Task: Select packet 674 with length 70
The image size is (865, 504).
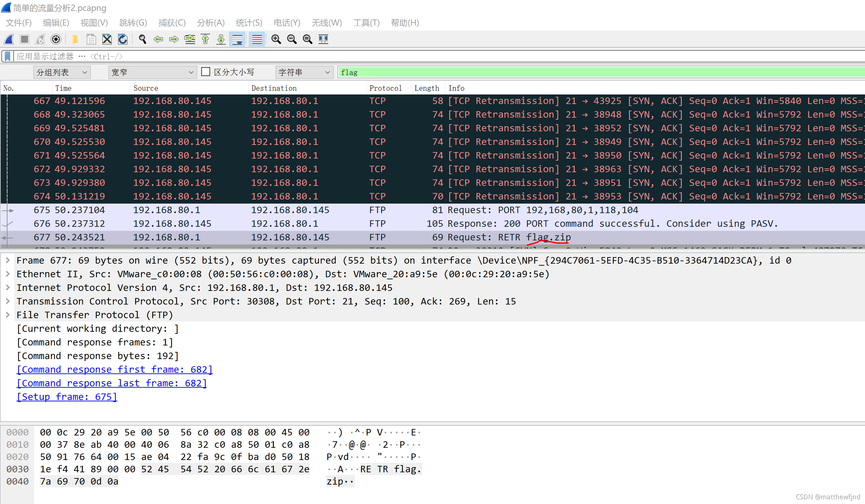Action: [432, 196]
